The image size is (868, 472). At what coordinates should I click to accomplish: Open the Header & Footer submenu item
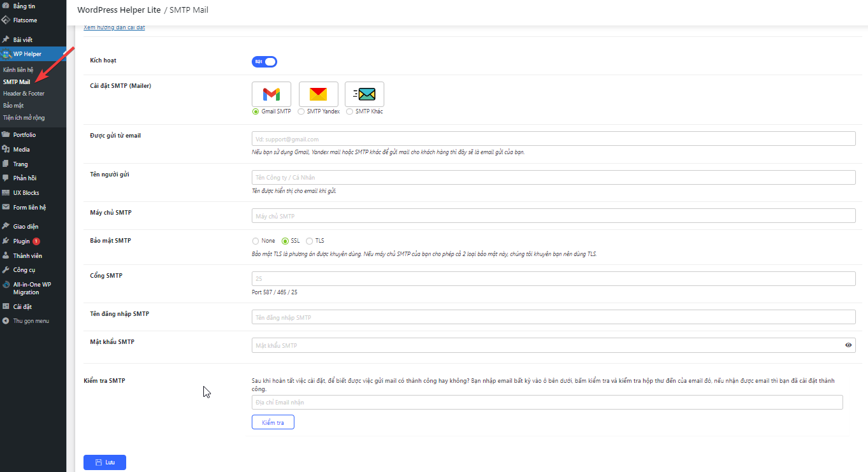pyautogui.click(x=24, y=94)
